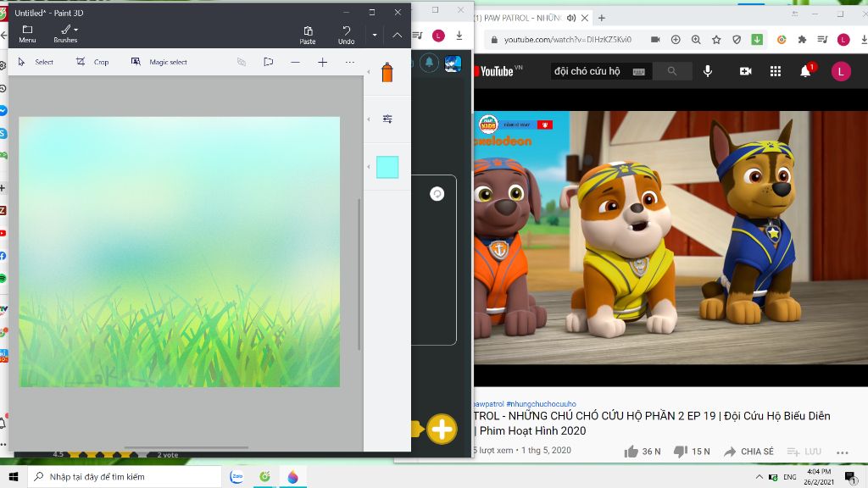The image size is (868, 488).
Task: Expand the brush settings panel arrow
Action: pos(369,119)
